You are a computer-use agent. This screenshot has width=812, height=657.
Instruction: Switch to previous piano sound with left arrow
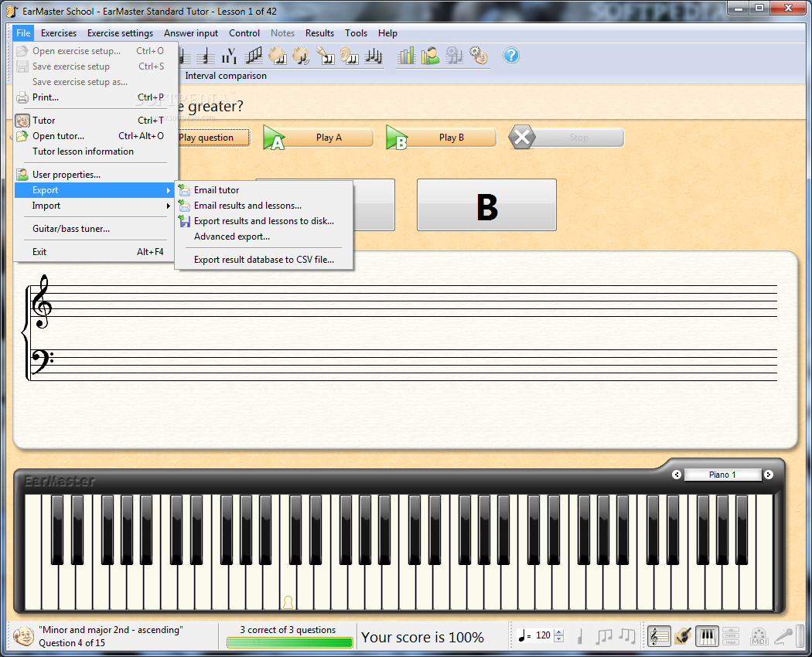click(x=677, y=475)
